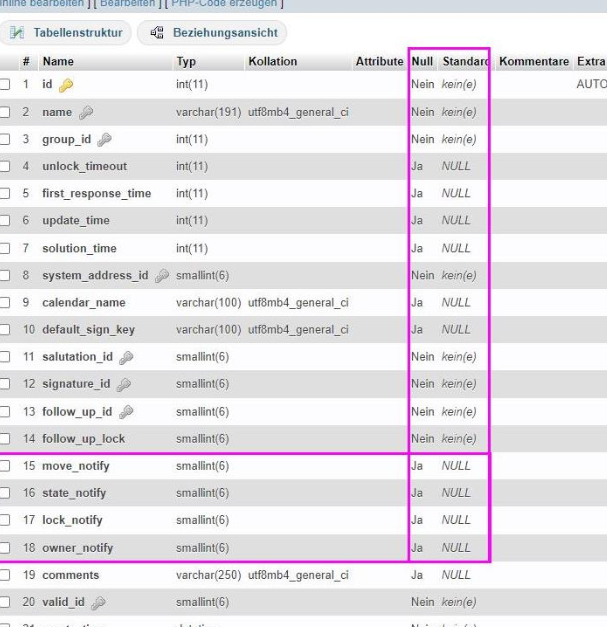607x627 pixels.
Task: Select the checkbox for the move_notify row
Action: (7, 466)
